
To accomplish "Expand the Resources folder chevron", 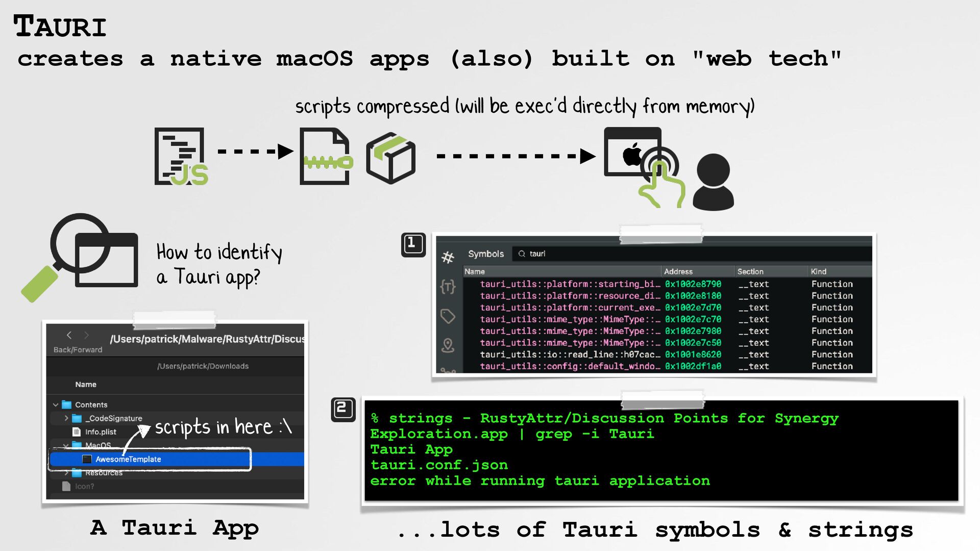I will click(66, 472).
